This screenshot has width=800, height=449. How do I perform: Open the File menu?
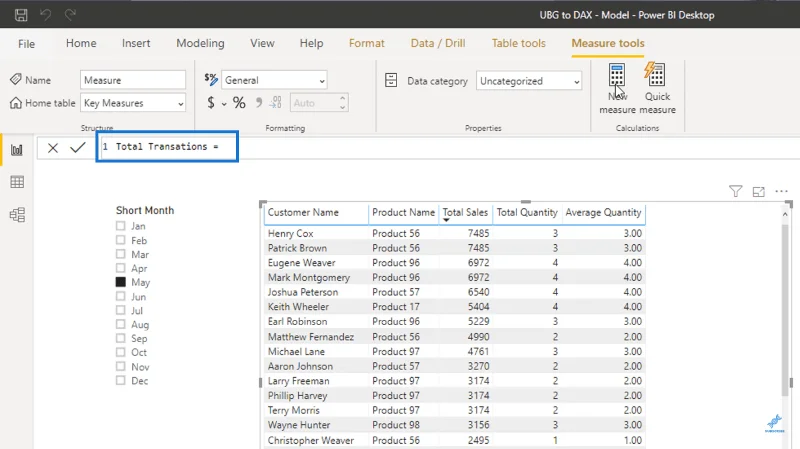click(26, 44)
